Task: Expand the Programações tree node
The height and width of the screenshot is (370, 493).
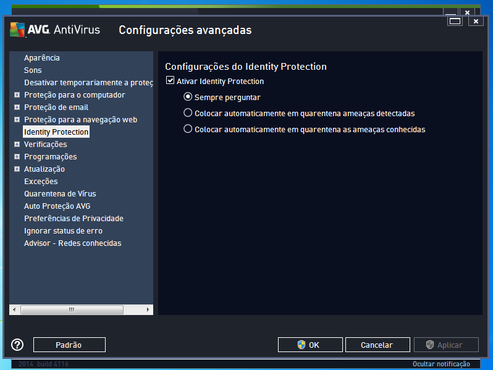Action: point(17,157)
